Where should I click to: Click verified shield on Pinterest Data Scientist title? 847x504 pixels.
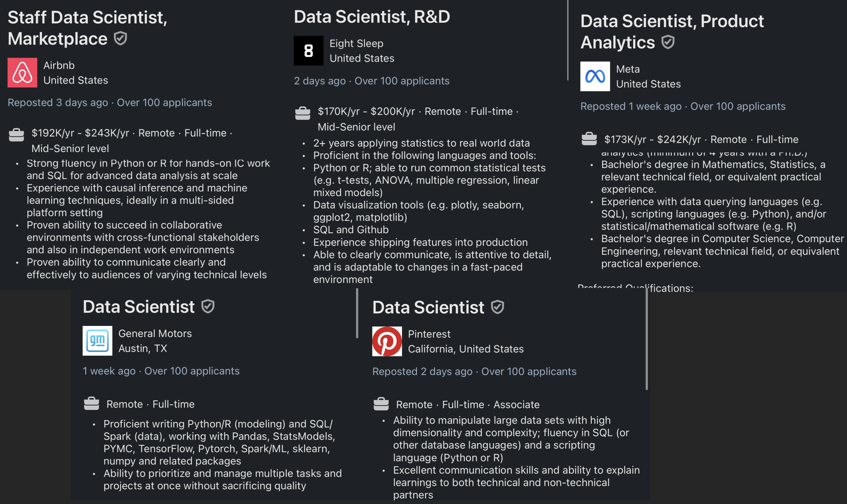pyautogui.click(x=497, y=307)
